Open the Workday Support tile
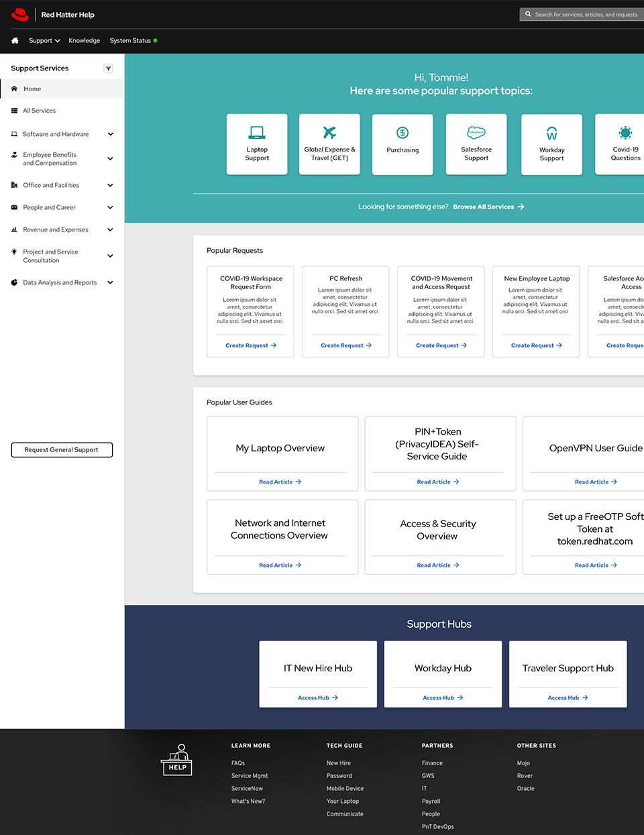Image resolution: width=644 pixels, height=835 pixels. coord(551,144)
